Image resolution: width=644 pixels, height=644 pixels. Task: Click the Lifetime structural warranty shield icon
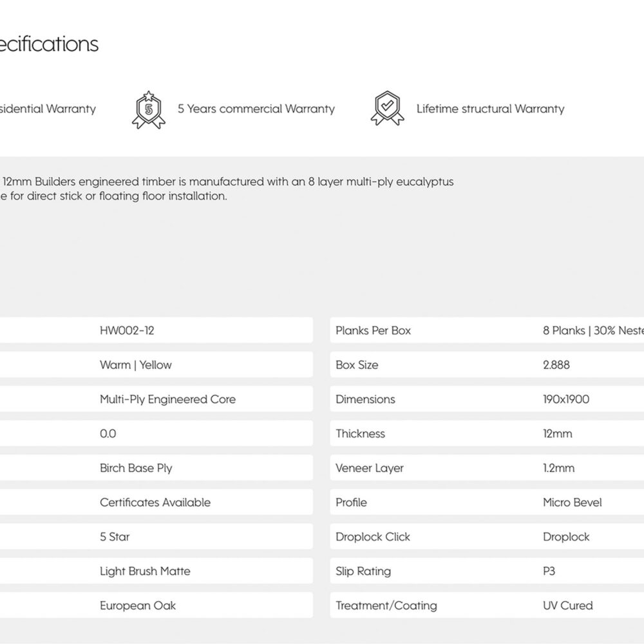coord(387,108)
